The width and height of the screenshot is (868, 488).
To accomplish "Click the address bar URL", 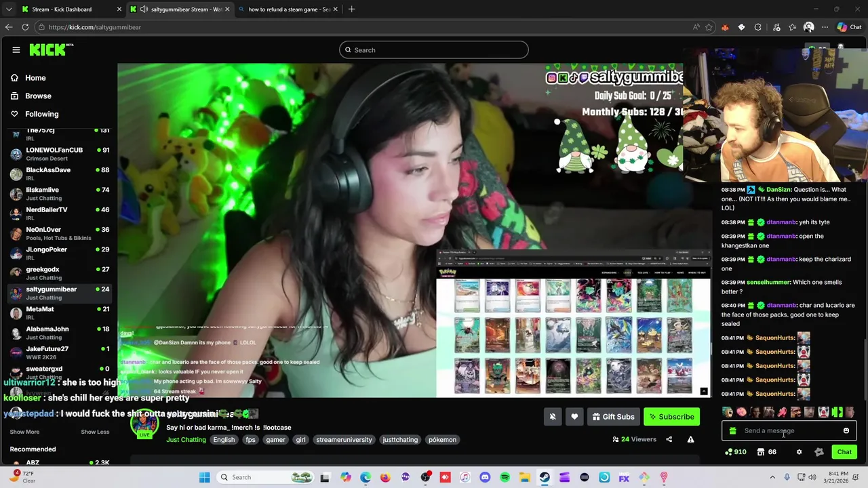I will click(x=94, y=27).
